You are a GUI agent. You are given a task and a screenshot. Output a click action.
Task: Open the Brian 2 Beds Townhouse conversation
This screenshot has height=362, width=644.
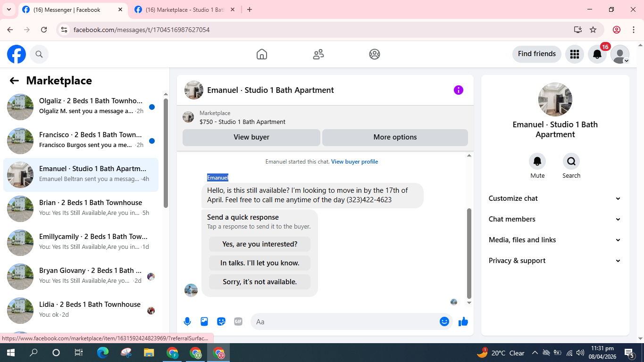(81, 209)
